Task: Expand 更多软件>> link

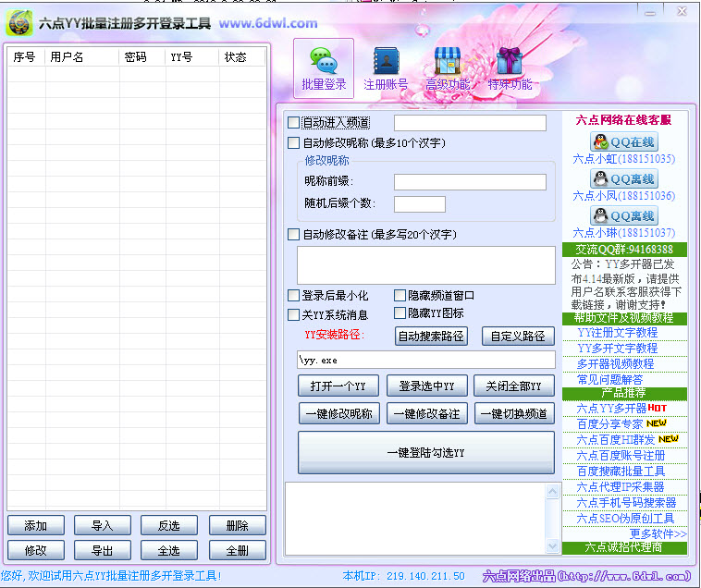Action: point(658,533)
